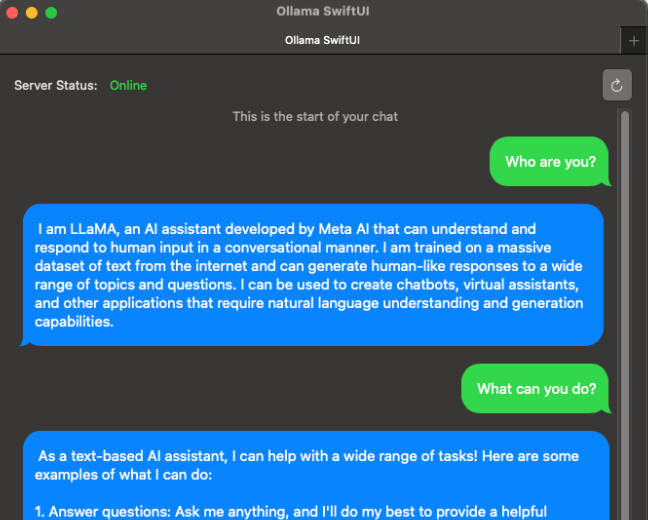
Task: Click the refresh server status icon
Action: 617,85
